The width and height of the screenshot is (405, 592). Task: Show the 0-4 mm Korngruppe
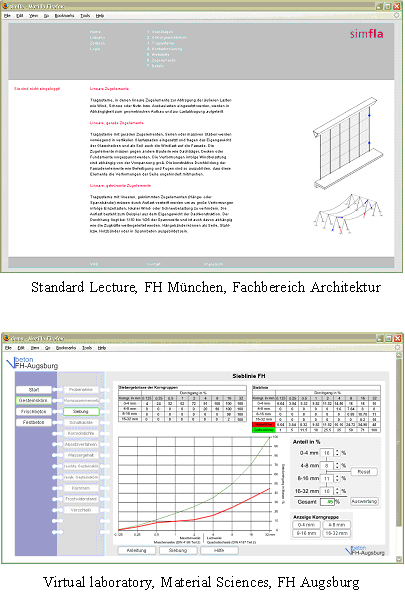pos(306,525)
